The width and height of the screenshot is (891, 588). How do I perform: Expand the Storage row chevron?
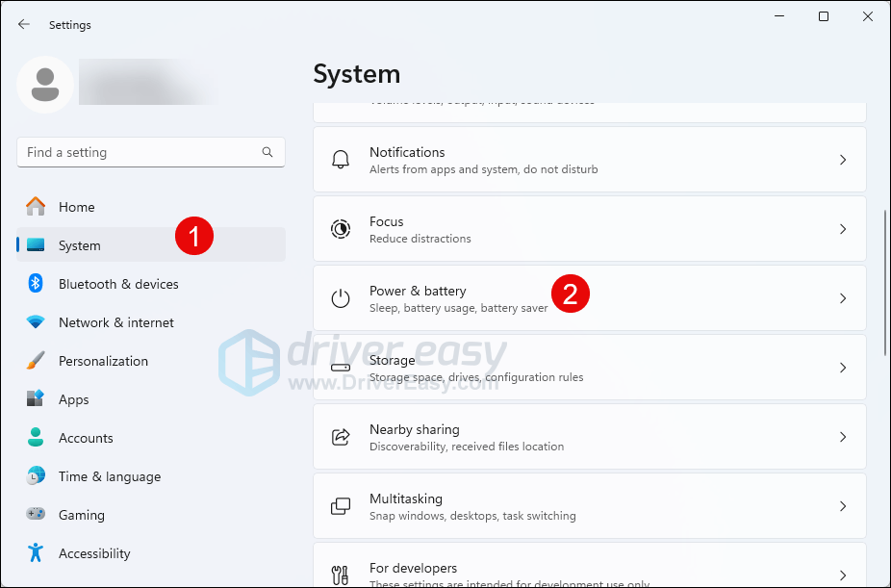tap(842, 368)
